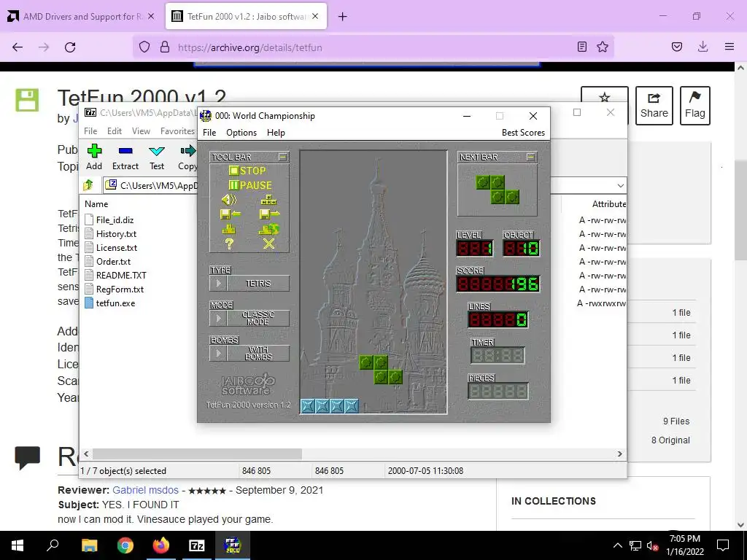Load a saved game (floppy with left arrow)
The height and width of the screenshot is (560, 747).
[x=230, y=214]
